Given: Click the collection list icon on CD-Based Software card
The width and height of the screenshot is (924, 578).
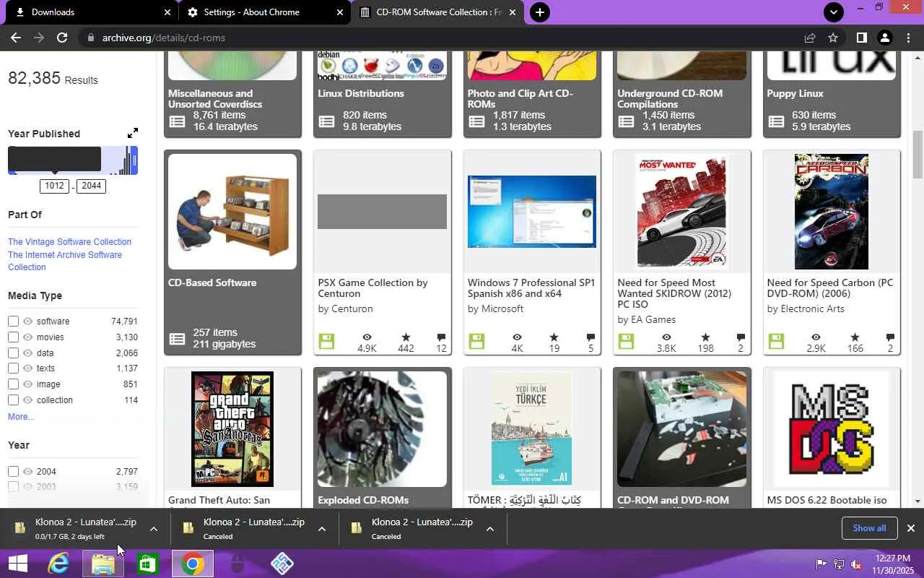Looking at the screenshot, I should 177,338.
